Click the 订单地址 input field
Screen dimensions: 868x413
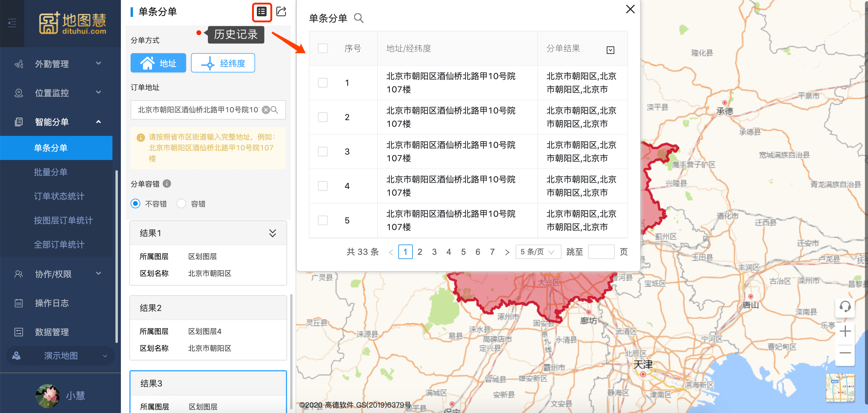pos(208,110)
